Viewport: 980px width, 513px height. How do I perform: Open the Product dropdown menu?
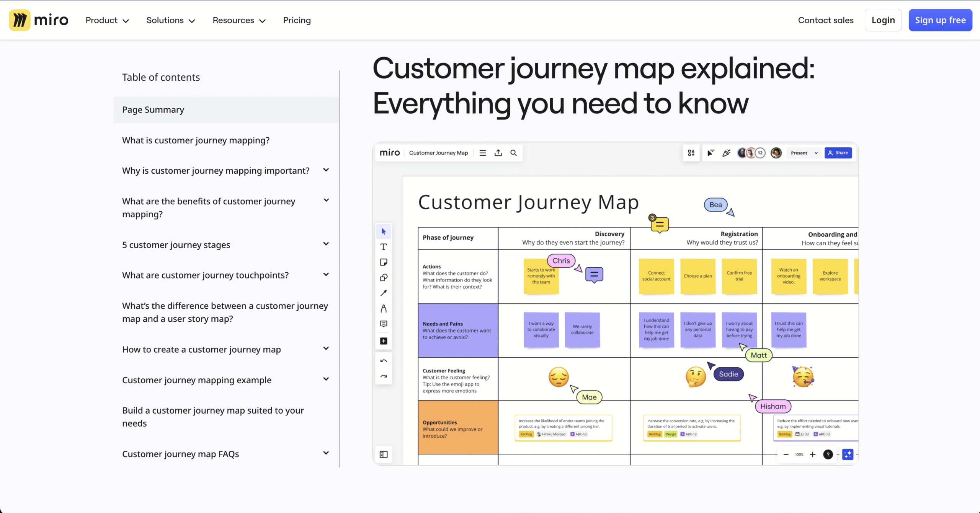tap(107, 20)
